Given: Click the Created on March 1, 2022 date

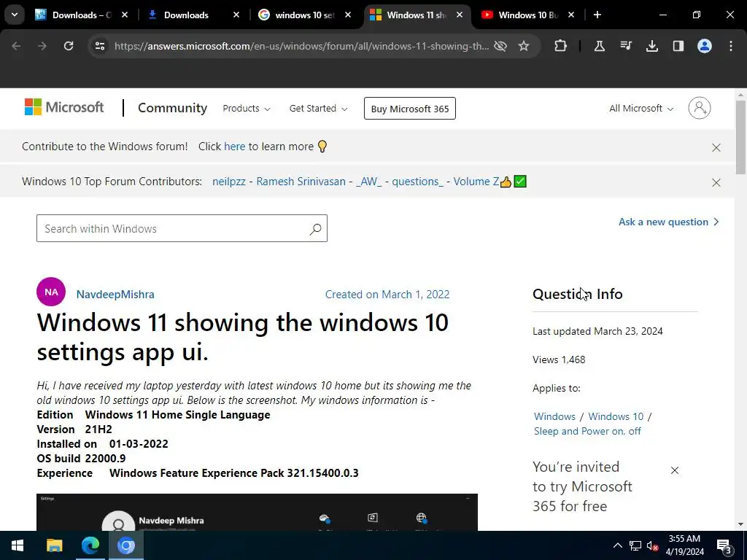Looking at the screenshot, I should 387,295.
